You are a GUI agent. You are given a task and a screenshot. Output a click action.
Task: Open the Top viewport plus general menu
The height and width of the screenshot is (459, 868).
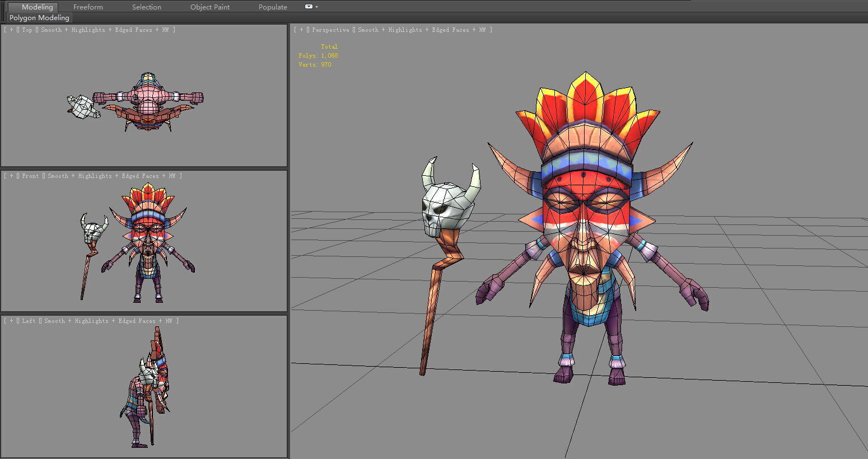click(11, 30)
